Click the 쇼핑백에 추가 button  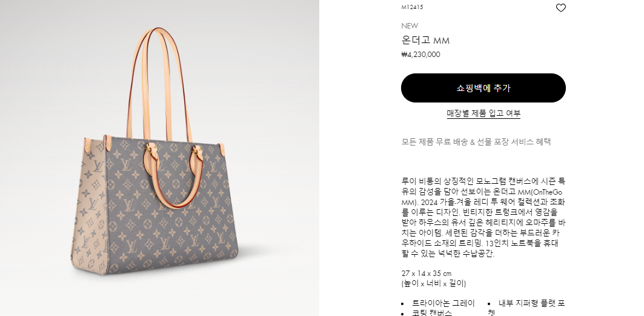pos(483,88)
